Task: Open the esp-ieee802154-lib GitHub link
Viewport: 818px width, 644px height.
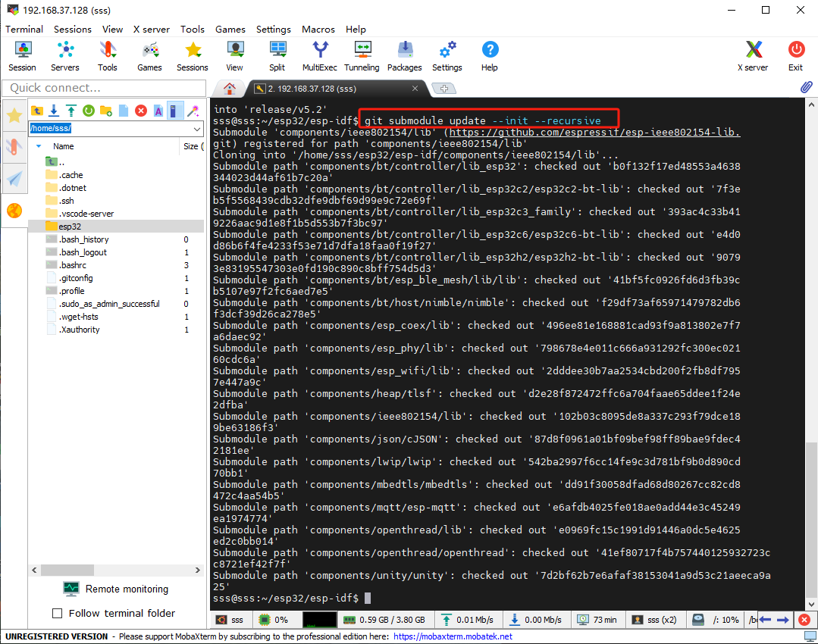Action: pos(594,133)
